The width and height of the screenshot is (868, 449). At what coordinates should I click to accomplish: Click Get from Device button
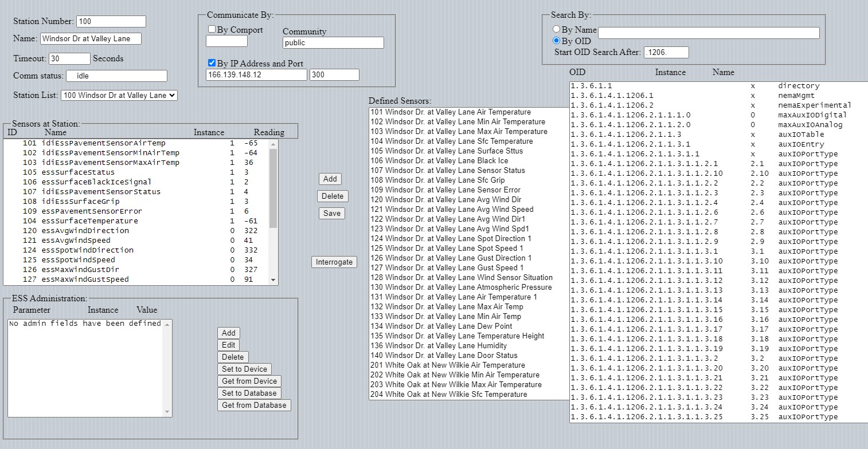pyautogui.click(x=249, y=381)
